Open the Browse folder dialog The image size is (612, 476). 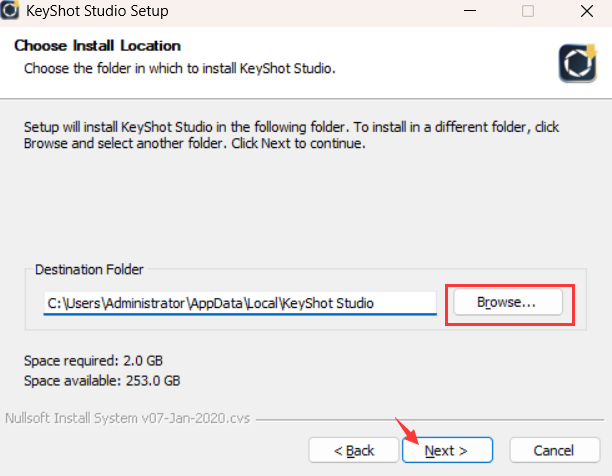506,301
